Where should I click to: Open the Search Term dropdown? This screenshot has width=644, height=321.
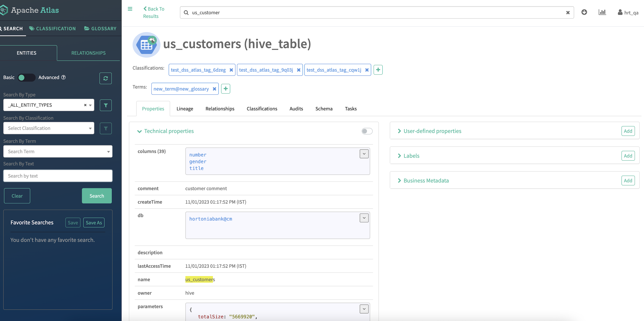coord(58,151)
